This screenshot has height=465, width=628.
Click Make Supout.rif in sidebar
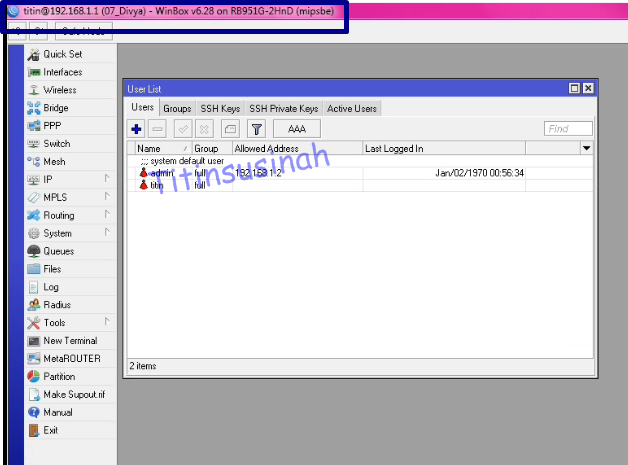pyautogui.click(x=70, y=395)
